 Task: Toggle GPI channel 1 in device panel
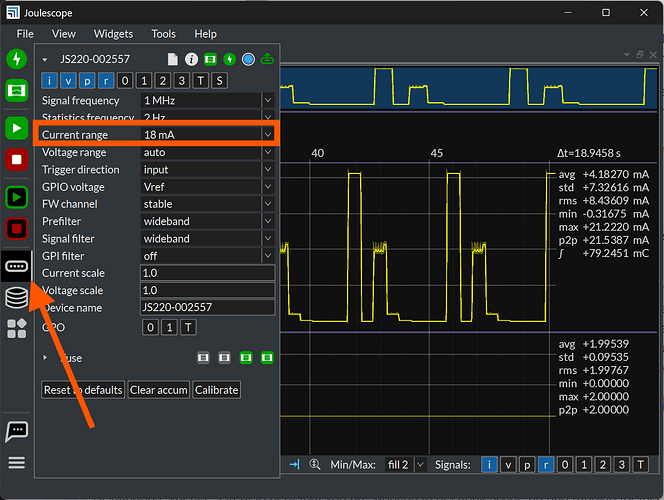pyautogui.click(x=144, y=80)
